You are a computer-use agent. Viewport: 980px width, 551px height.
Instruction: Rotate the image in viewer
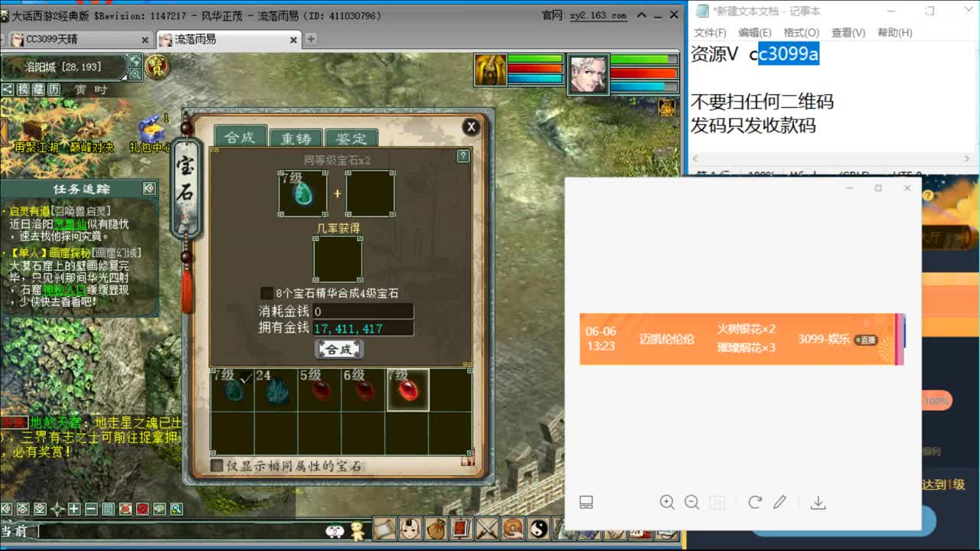coord(755,502)
